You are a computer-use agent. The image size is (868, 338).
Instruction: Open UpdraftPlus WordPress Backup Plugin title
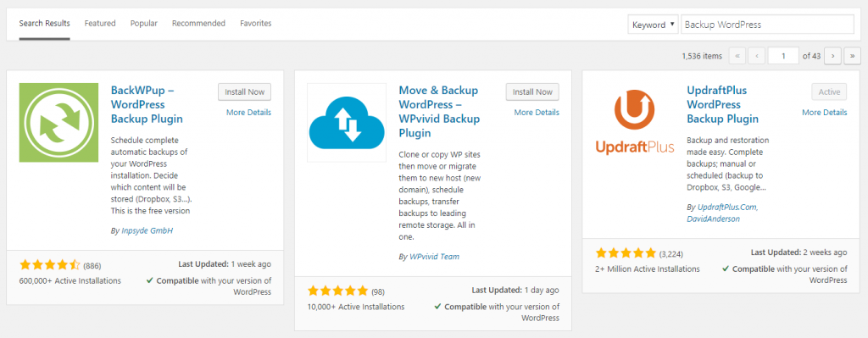tap(722, 104)
